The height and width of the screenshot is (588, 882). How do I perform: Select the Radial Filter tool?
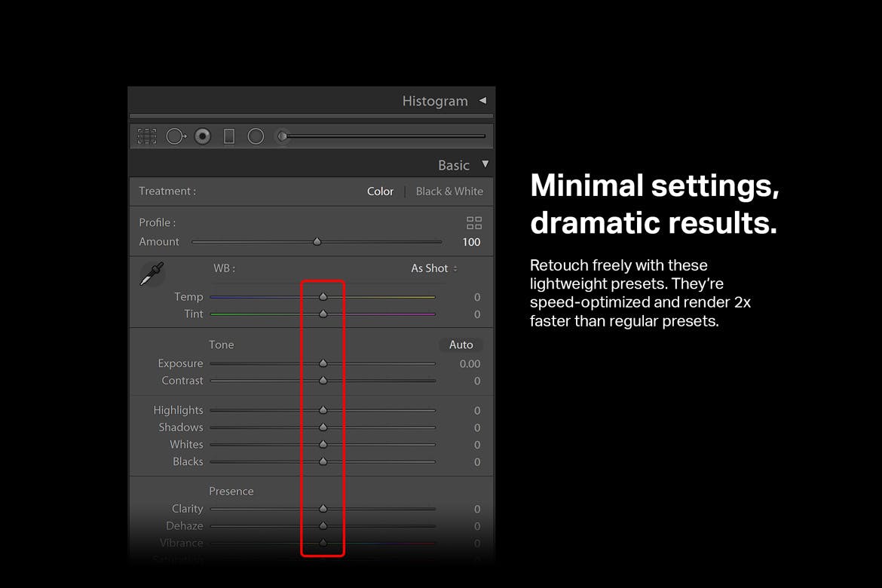pos(256,136)
